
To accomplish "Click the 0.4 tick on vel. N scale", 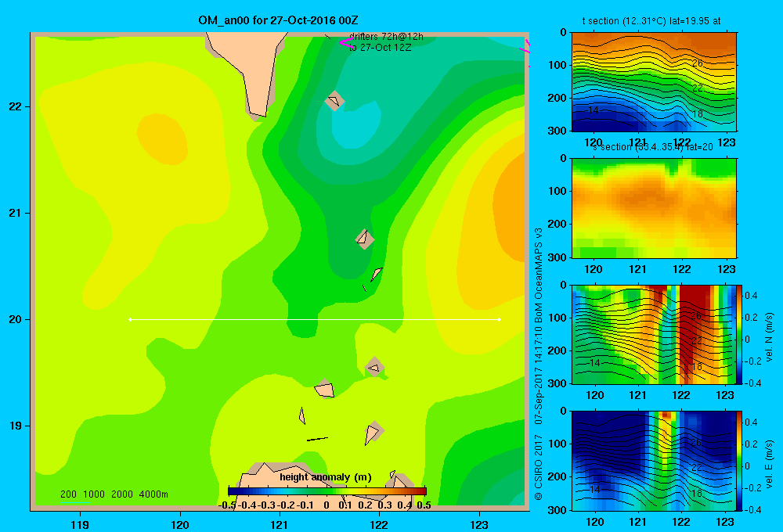I will coord(752,296).
